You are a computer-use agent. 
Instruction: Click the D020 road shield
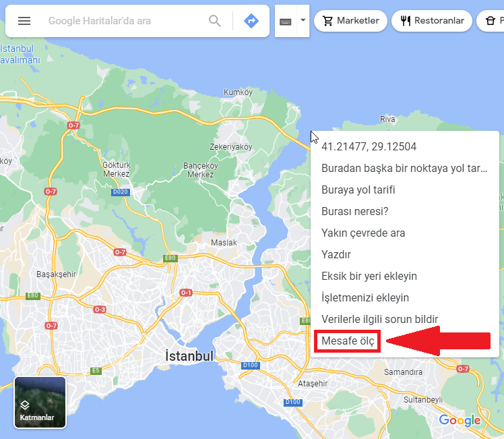pyautogui.click(x=121, y=192)
